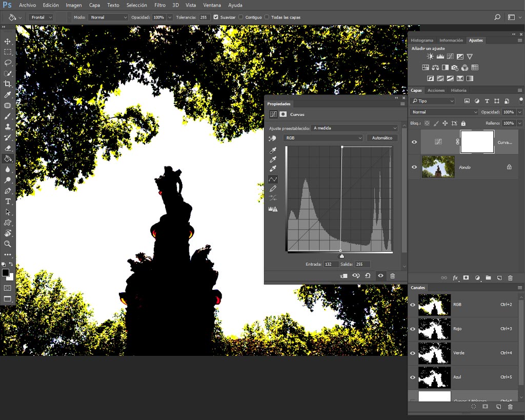The width and height of the screenshot is (525, 420).
Task: Choose edit points curve mode icon
Action: click(x=273, y=179)
